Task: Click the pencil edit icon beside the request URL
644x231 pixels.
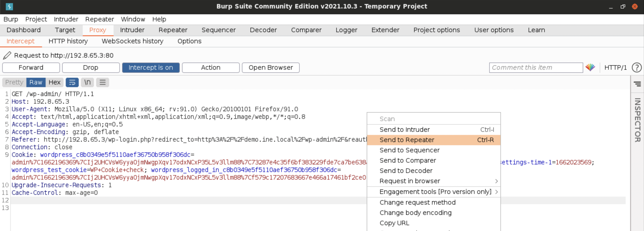Action: (7, 55)
